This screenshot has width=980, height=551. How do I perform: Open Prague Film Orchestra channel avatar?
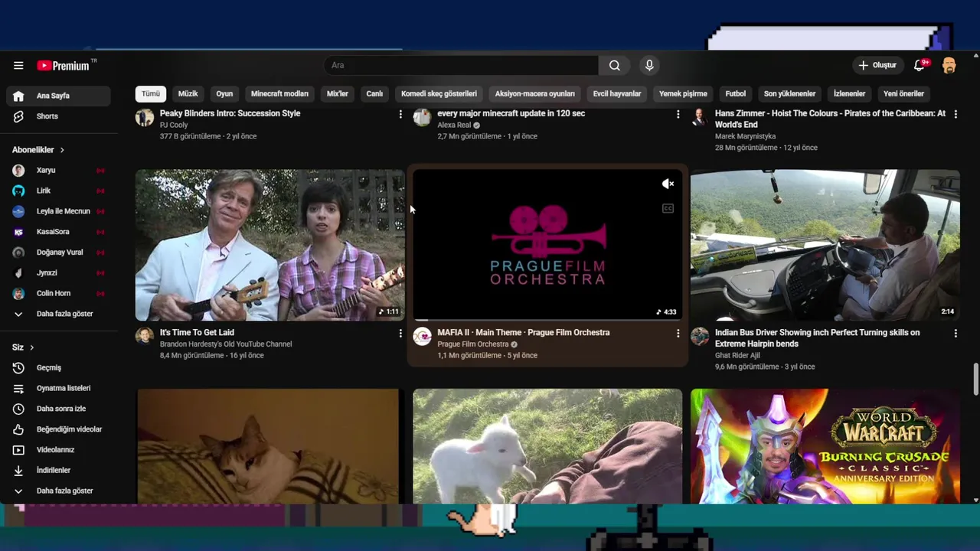(423, 337)
